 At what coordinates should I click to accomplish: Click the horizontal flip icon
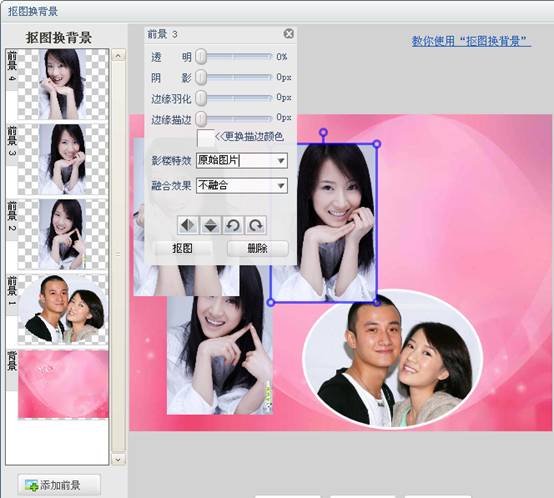click(x=188, y=225)
